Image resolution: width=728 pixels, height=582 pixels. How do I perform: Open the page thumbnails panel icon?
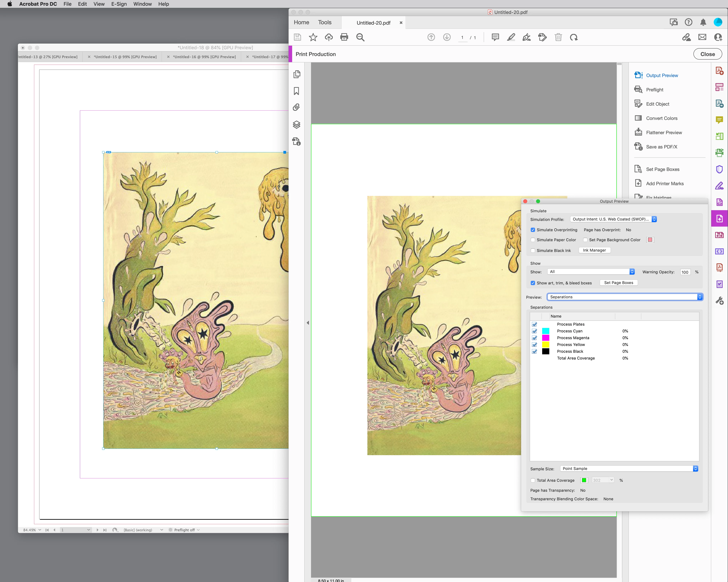(296, 74)
